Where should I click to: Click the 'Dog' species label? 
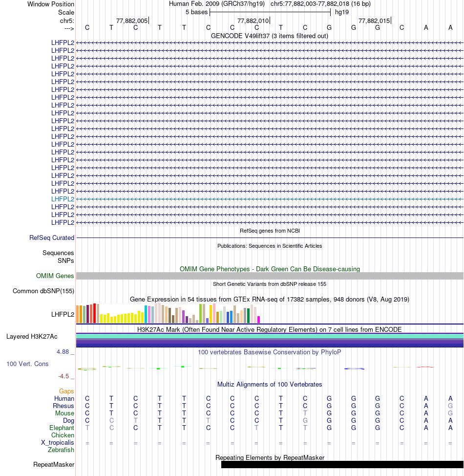(68, 420)
